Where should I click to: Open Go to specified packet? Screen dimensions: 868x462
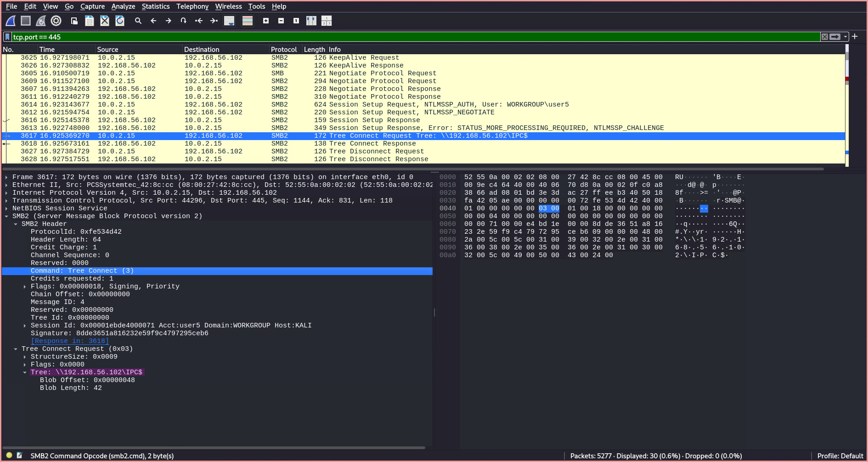[184, 21]
